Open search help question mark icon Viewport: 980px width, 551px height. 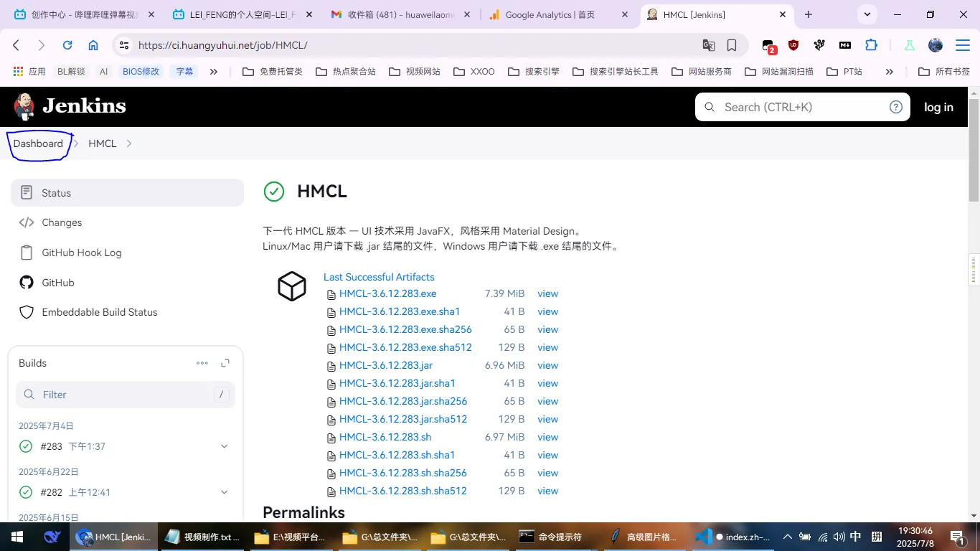[x=895, y=107]
